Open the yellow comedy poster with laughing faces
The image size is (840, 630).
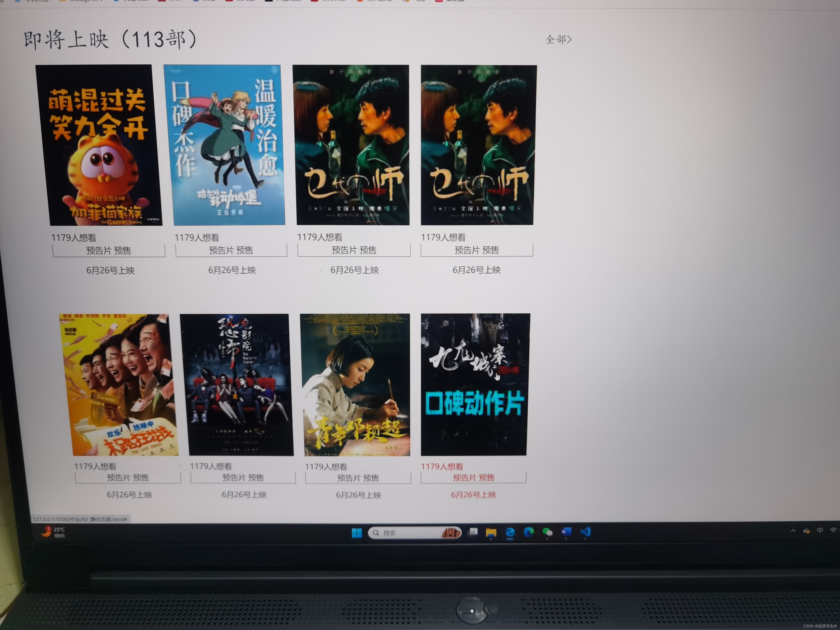tap(119, 385)
